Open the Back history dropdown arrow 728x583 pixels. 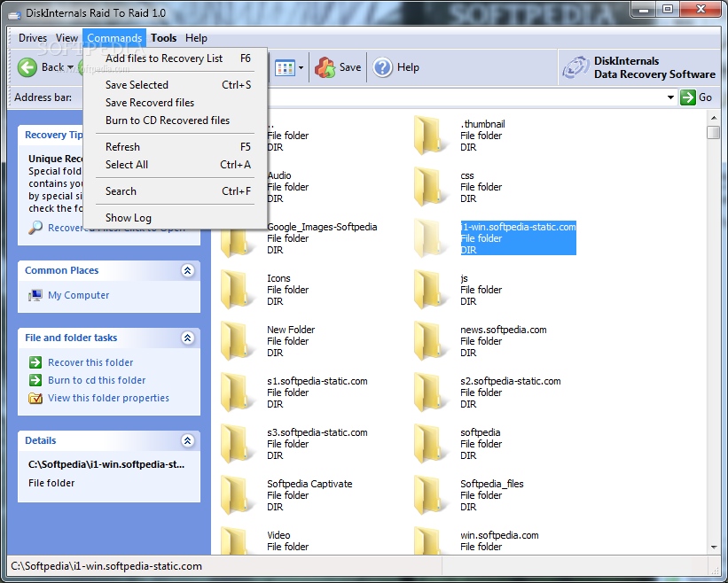[70, 67]
